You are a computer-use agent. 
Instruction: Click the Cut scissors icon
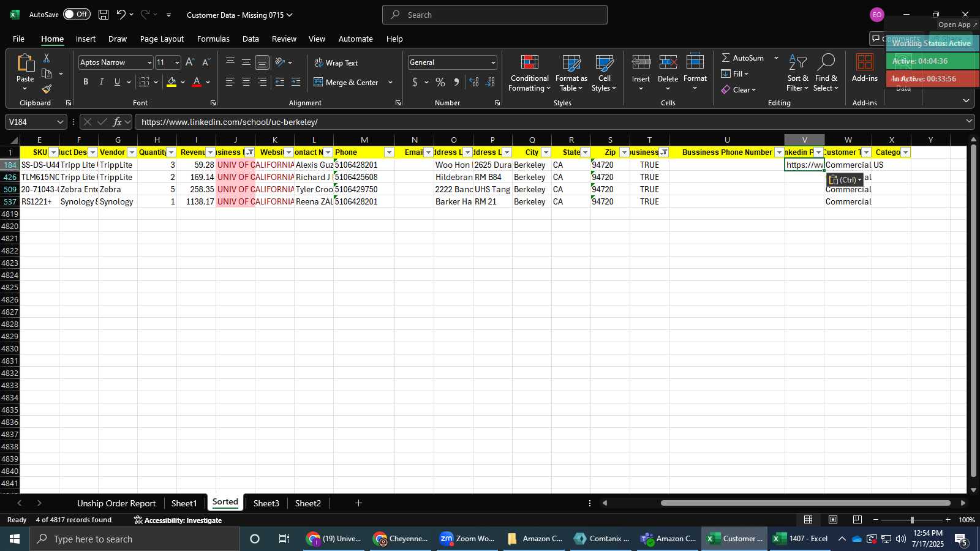[47, 58]
